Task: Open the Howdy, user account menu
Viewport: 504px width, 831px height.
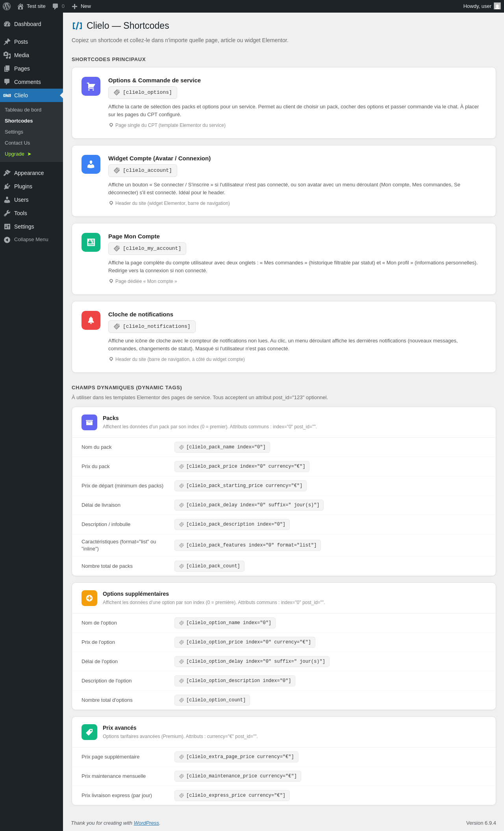Action: coord(482,6)
